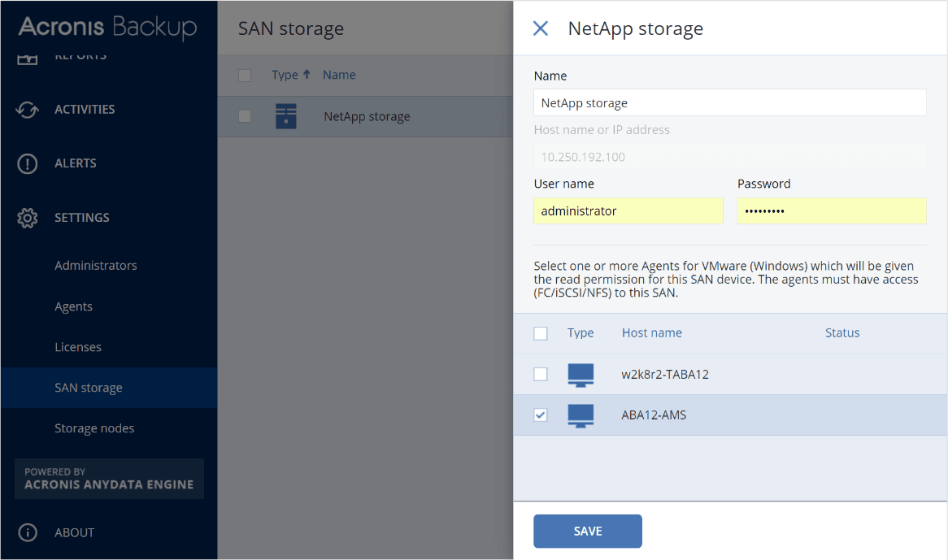Open the Storage nodes page
The height and width of the screenshot is (560, 948).
pos(94,428)
